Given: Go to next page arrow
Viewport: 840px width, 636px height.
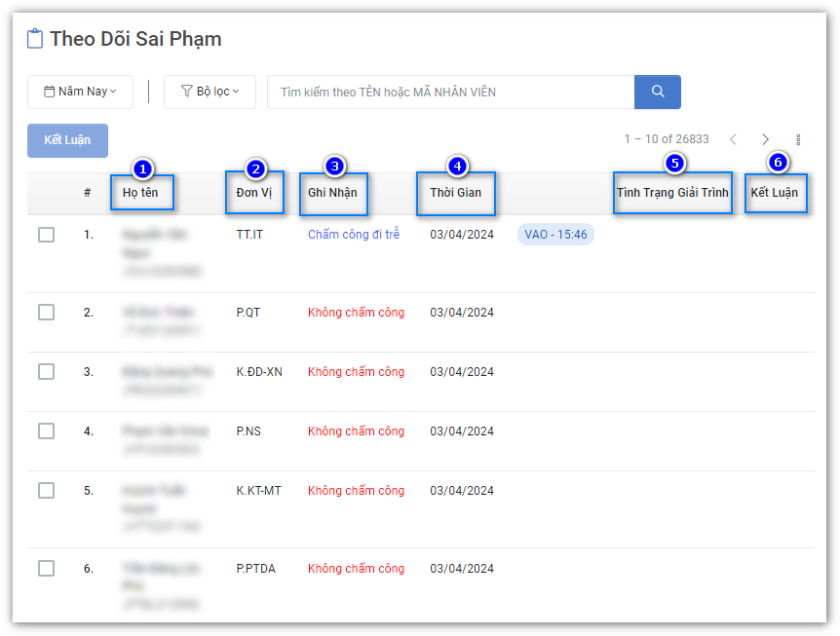Looking at the screenshot, I should [766, 139].
